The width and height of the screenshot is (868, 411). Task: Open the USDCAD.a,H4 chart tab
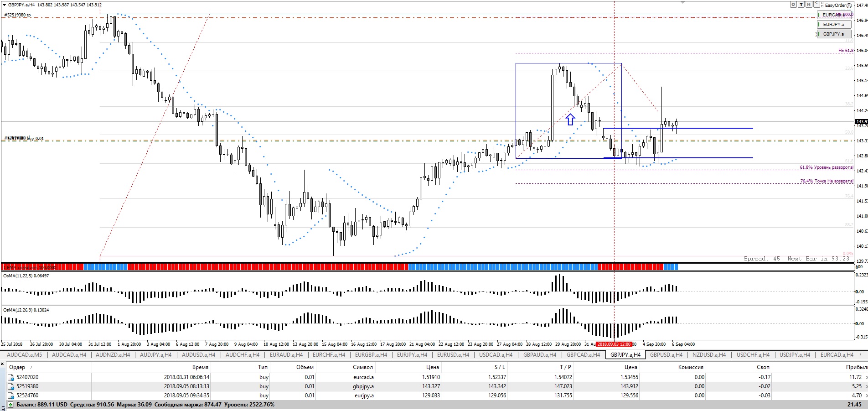pyautogui.click(x=496, y=355)
